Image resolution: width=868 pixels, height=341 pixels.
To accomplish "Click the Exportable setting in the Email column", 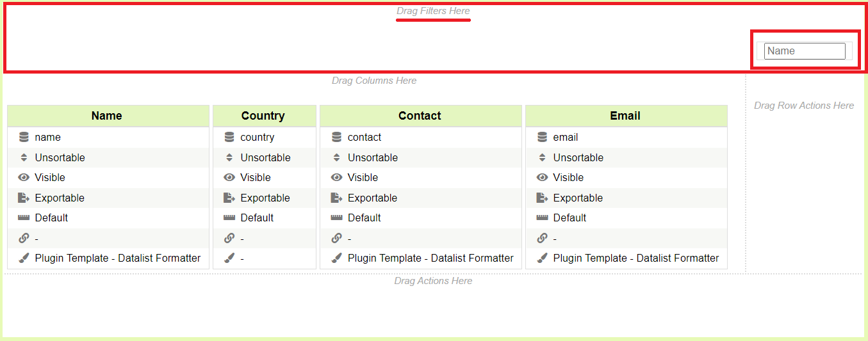I will click(x=577, y=198).
